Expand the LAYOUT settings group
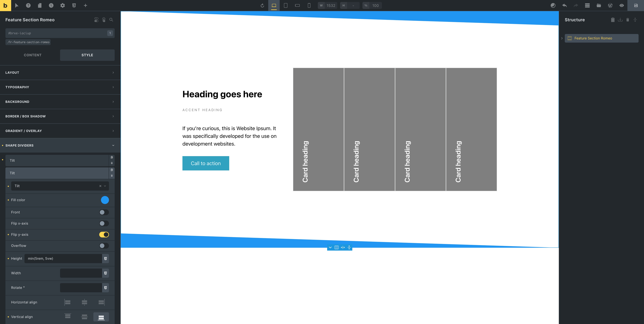Viewport: 644px width, 324px height. click(x=60, y=73)
